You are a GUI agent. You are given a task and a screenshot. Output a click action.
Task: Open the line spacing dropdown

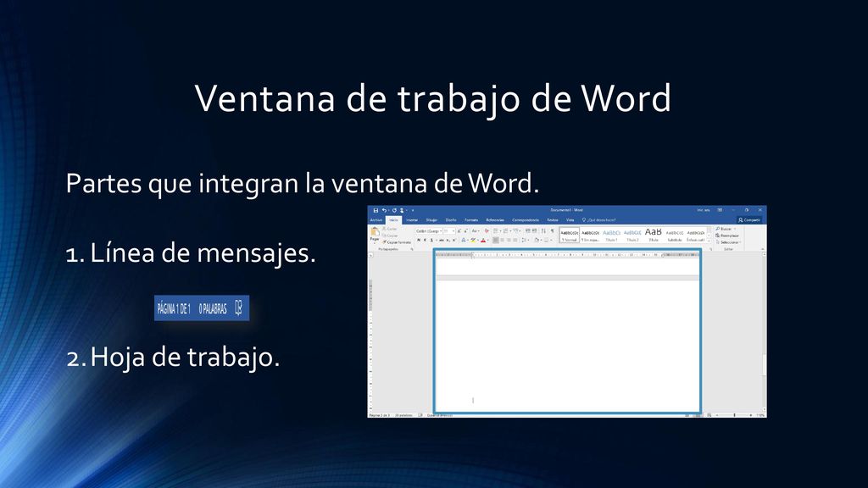pyautogui.click(x=524, y=240)
